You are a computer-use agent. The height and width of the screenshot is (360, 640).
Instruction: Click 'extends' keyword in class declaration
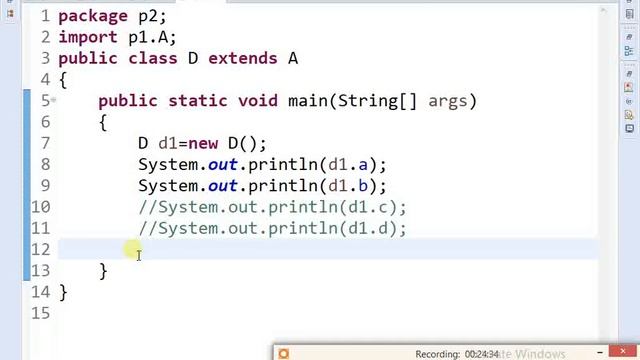point(243,58)
